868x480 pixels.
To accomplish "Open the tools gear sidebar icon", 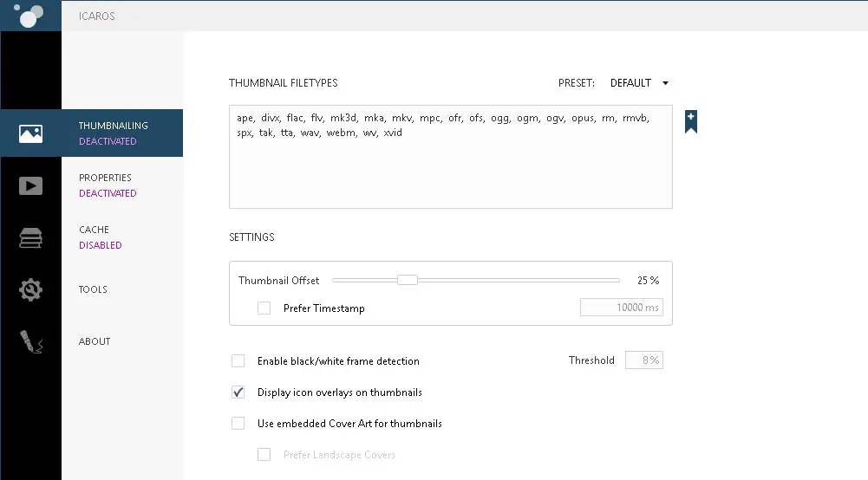I will click(30, 289).
